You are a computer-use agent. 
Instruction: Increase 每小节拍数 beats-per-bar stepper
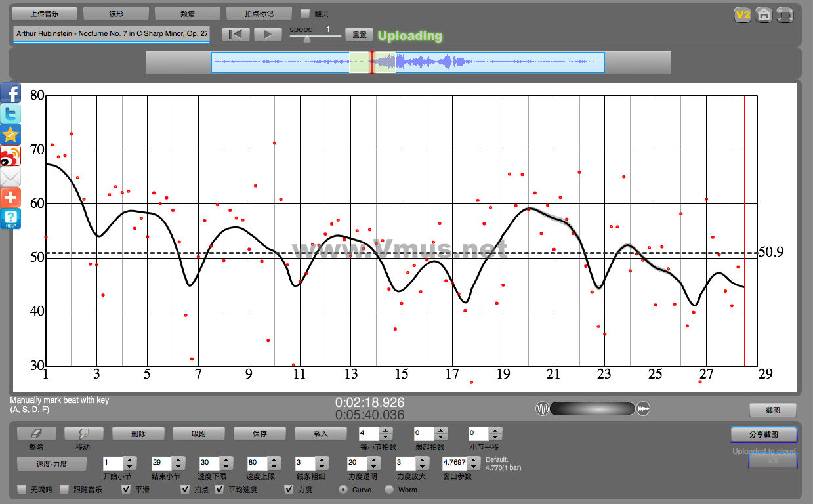[x=386, y=430]
